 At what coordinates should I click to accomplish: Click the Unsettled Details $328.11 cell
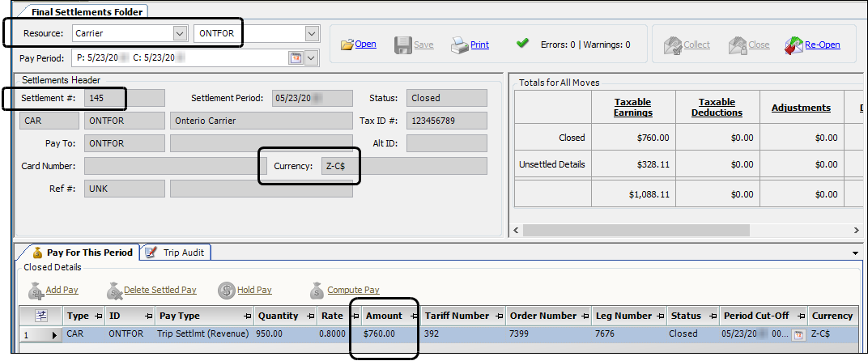click(633, 164)
